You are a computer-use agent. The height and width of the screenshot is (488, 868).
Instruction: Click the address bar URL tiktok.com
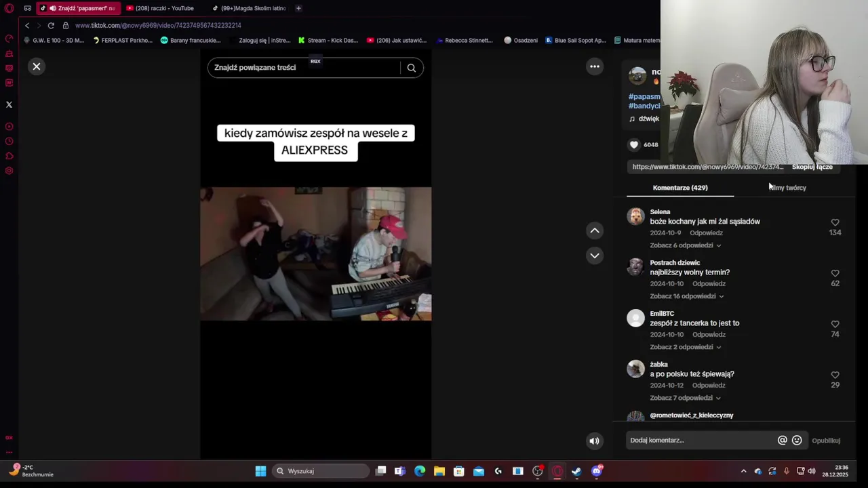[158, 25]
